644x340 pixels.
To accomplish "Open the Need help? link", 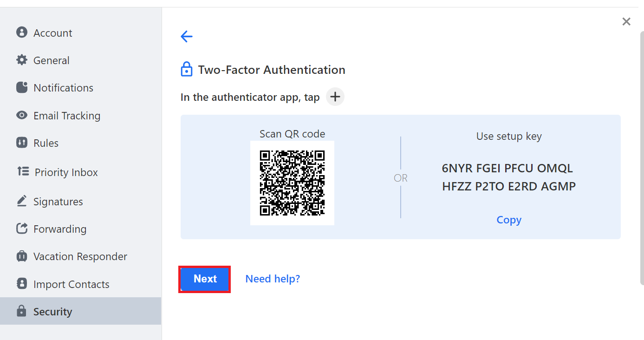I will 273,279.
